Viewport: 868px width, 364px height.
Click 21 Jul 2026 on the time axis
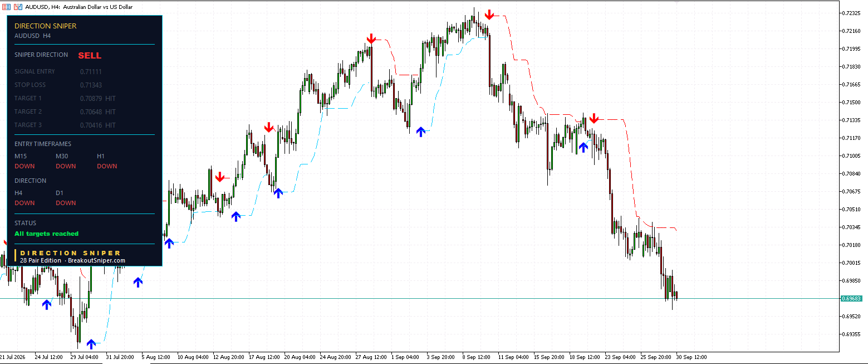coord(13,357)
